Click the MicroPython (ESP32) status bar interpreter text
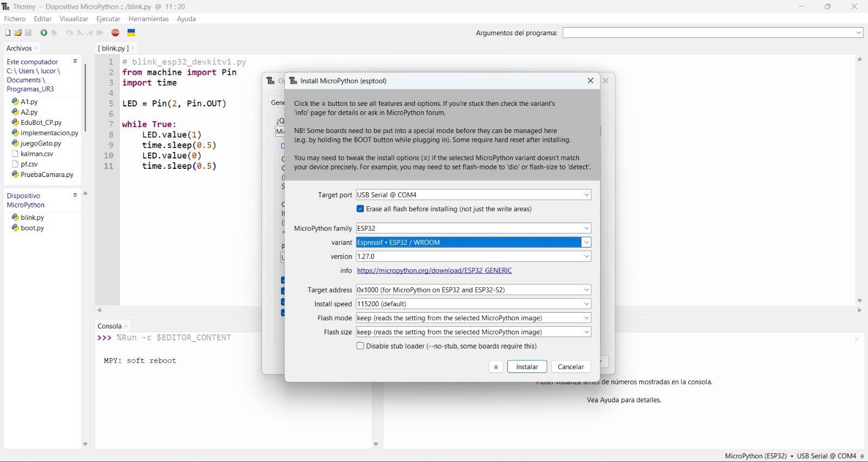Screen dimensions: 868x462 [x=756, y=456]
